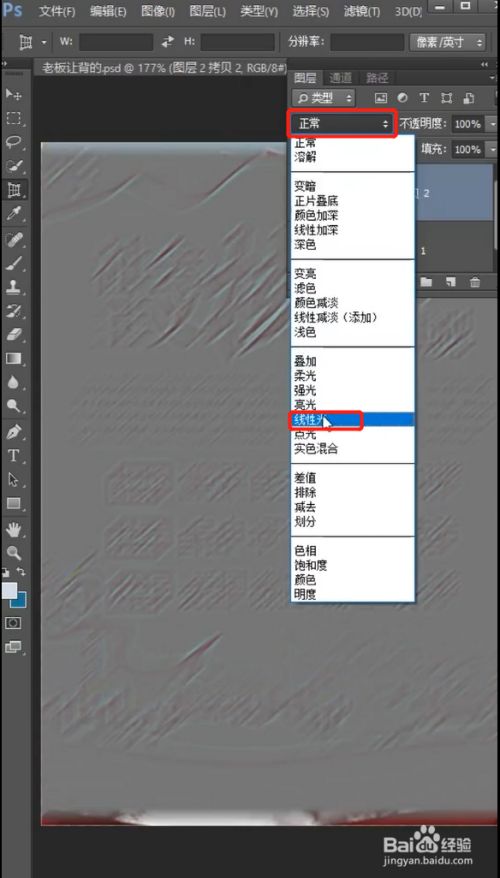
Task: Select the Spot Healing Brush tool
Action: [13, 240]
